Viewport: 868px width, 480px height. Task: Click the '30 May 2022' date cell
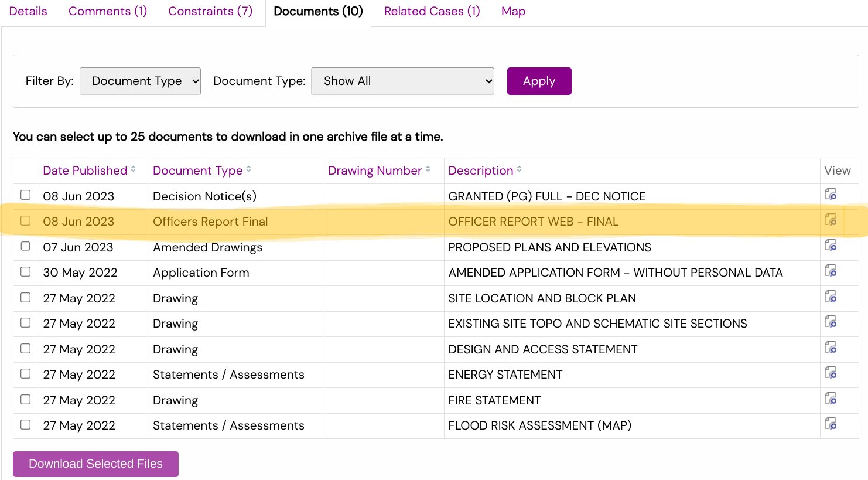click(x=80, y=273)
